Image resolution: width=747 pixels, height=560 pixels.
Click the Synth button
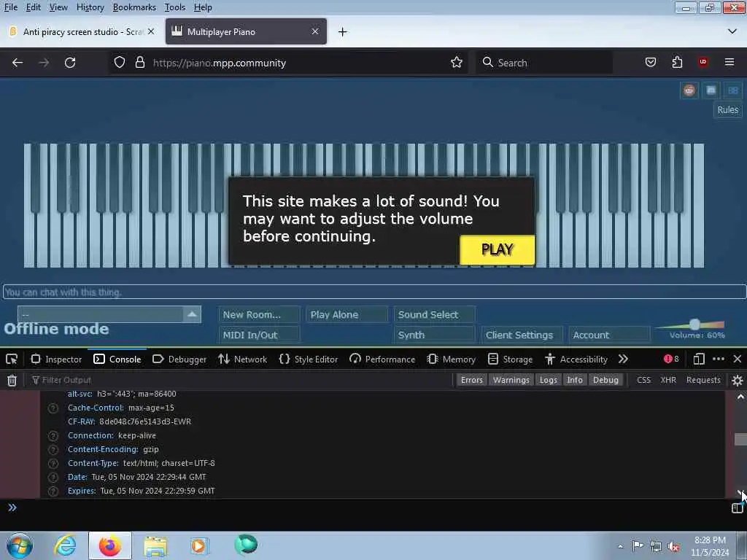(x=435, y=335)
